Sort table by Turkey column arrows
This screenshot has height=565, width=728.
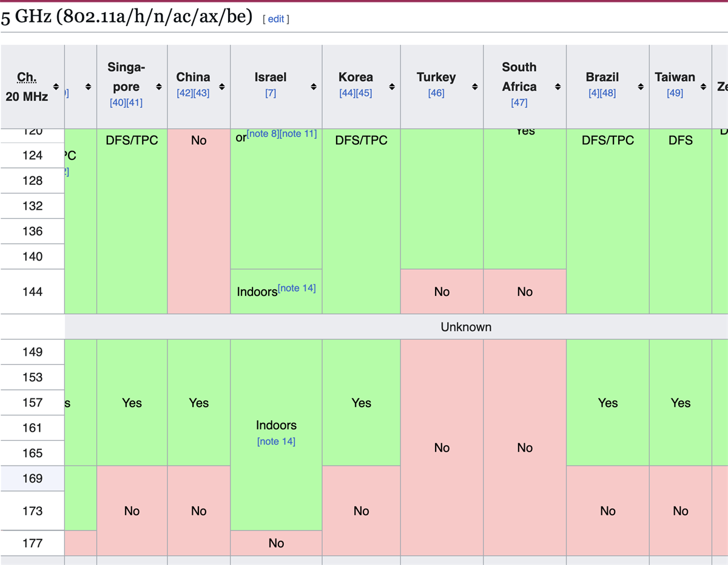475,87
